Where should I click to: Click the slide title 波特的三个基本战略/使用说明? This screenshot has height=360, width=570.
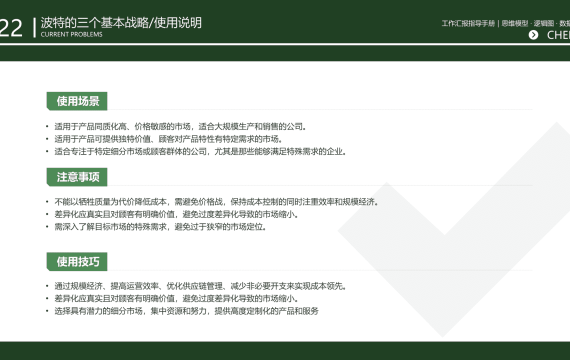(x=121, y=23)
